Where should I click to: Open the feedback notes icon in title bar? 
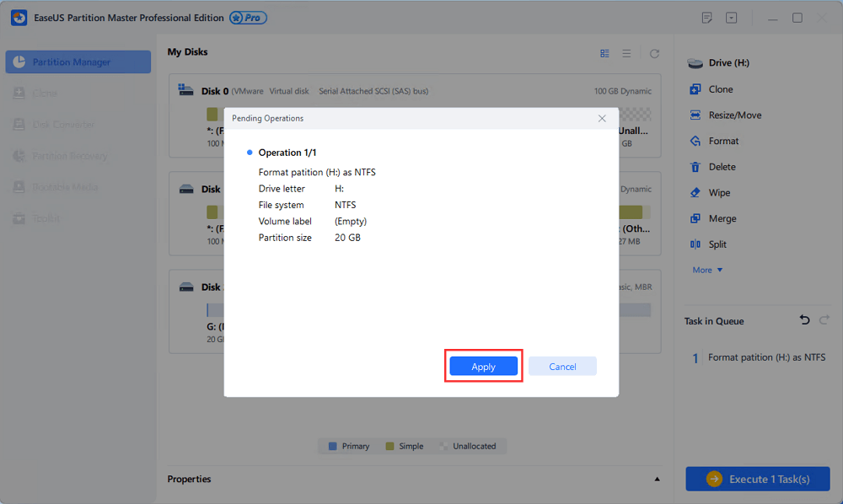(x=707, y=18)
